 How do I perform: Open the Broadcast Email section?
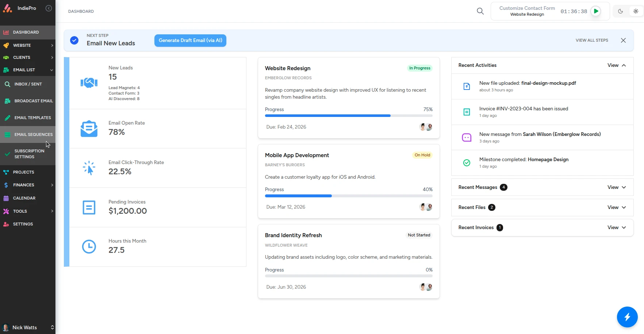(33, 101)
